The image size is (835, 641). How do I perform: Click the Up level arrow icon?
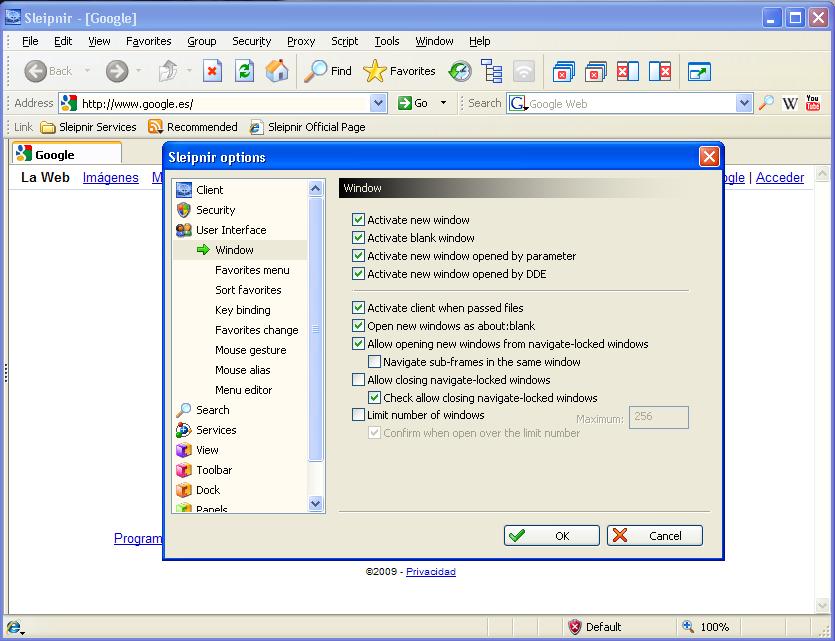168,71
